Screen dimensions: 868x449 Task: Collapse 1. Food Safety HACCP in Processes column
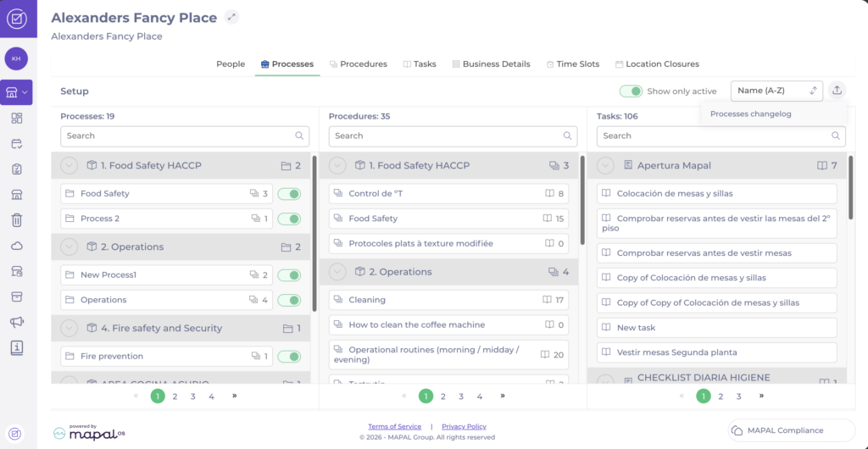(x=70, y=165)
